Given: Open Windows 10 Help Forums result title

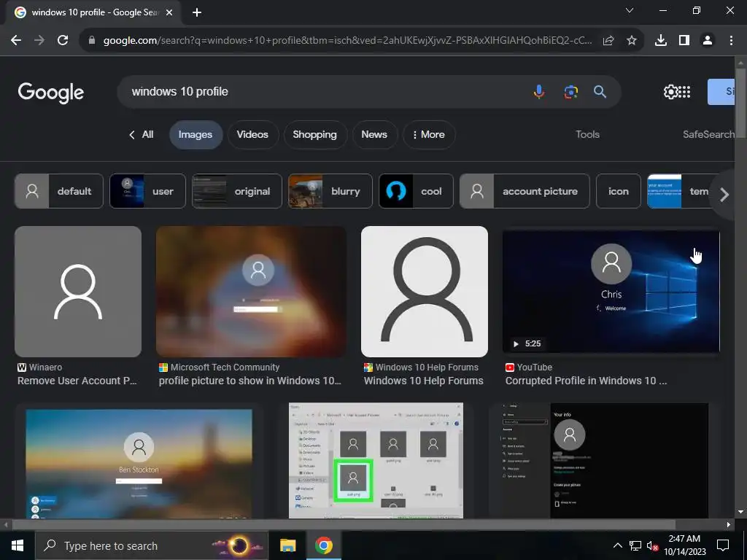Looking at the screenshot, I should [424, 381].
